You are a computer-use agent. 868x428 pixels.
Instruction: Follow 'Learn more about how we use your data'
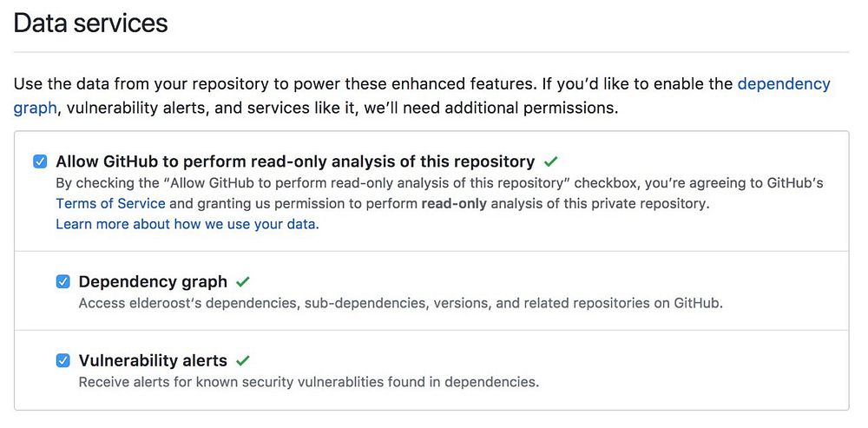pyautogui.click(x=187, y=224)
